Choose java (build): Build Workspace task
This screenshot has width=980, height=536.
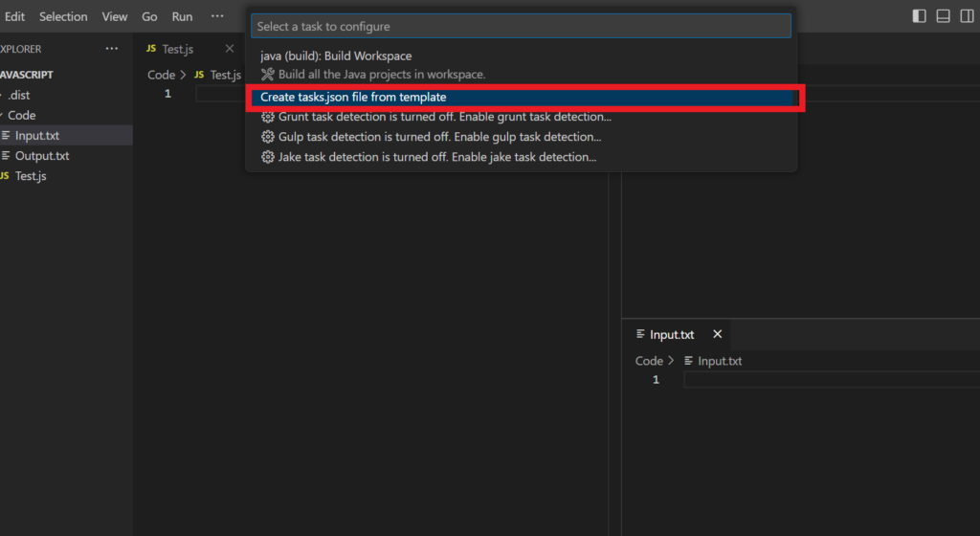tap(336, 56)
